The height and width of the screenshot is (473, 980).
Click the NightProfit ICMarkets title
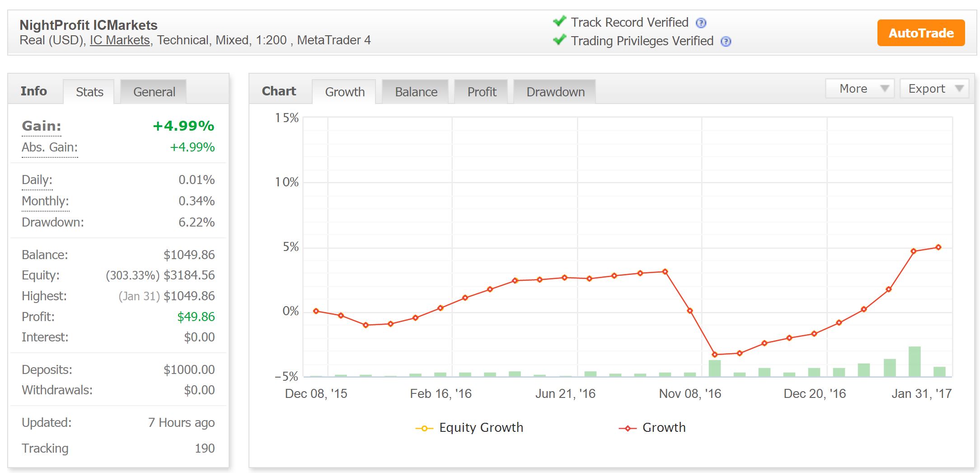click(x=89, y=25)
